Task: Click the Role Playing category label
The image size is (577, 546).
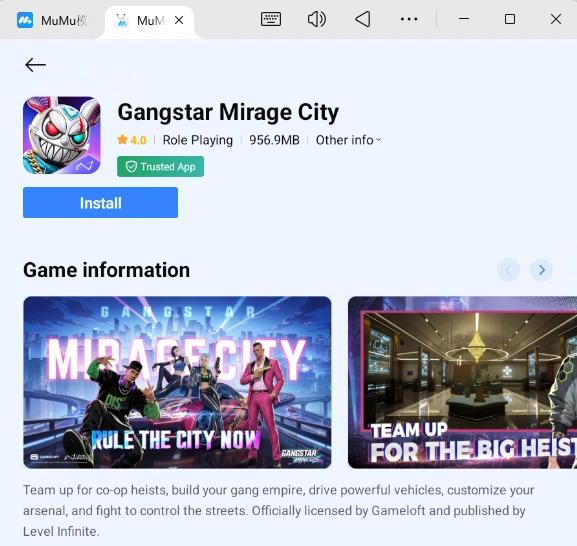Action: coord(198,140)
